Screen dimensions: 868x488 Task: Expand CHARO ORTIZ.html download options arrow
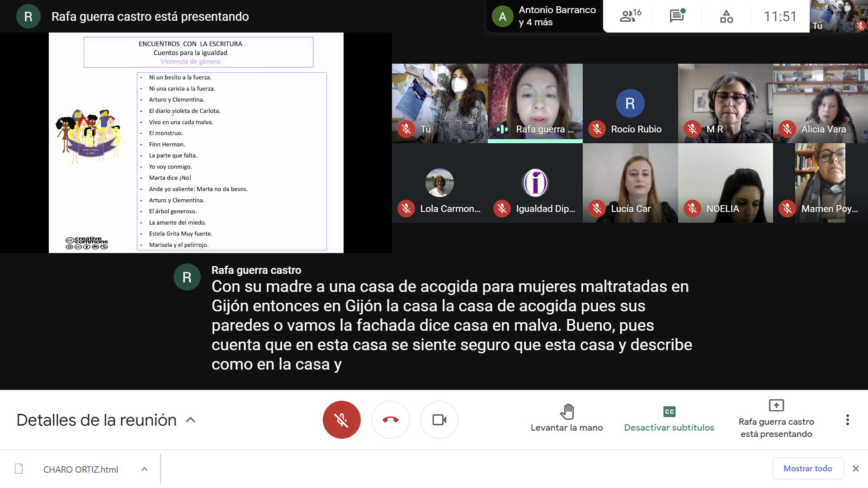click(144, 469)
